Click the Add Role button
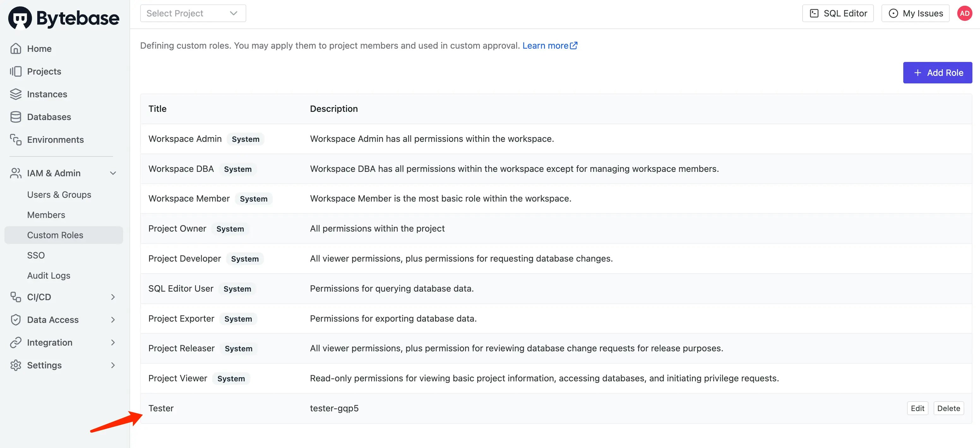This screenshot has width=980, height=448. click(937, 73)
